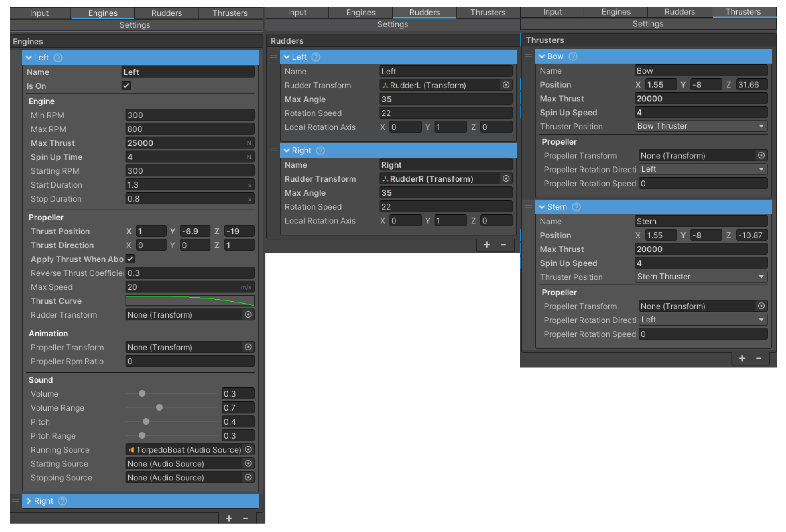Click help icon beside Left engine header
This screenshot has height=532, width=786.
click(x=58, y=57)
